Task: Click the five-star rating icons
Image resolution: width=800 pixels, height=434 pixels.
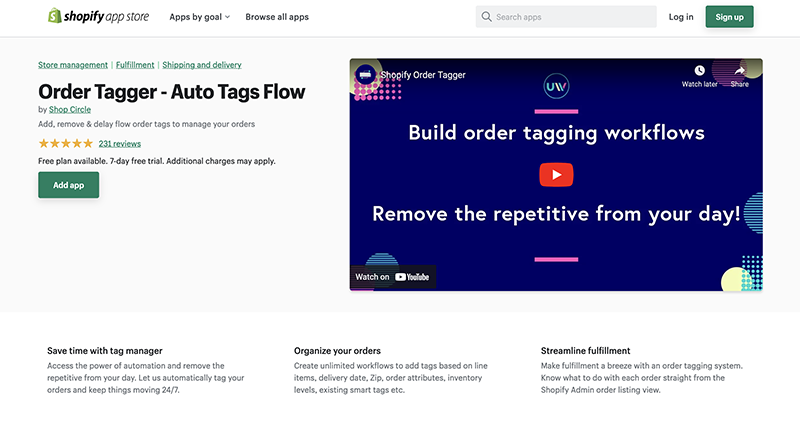Action: [x=65, y=144]
